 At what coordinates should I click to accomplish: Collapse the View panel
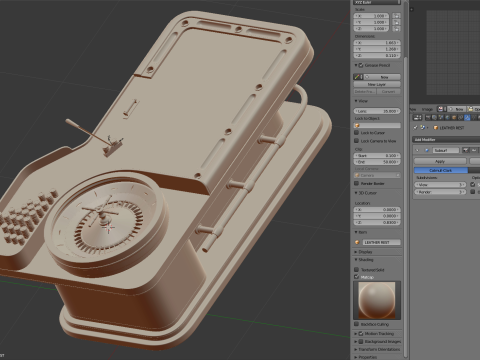pos(356,101)
